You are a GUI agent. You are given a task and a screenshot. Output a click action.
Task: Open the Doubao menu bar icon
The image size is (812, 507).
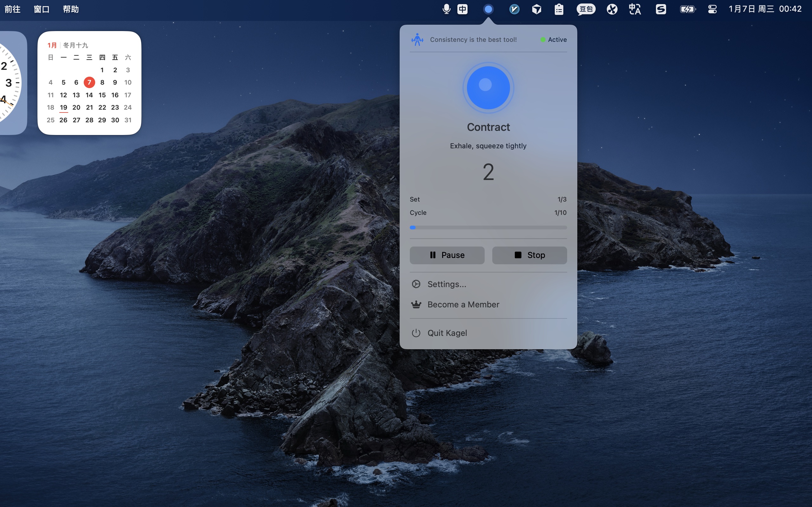click(x=586, y=10)
